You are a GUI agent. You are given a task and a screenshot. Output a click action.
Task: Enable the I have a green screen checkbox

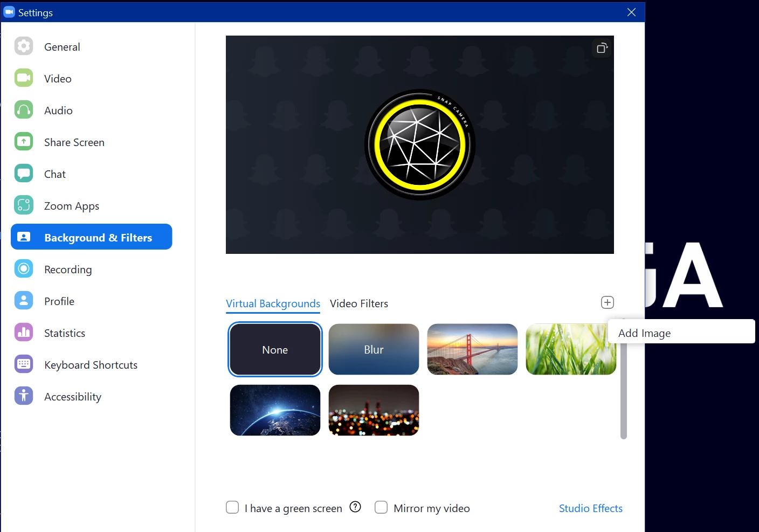[x=232, y=507]
